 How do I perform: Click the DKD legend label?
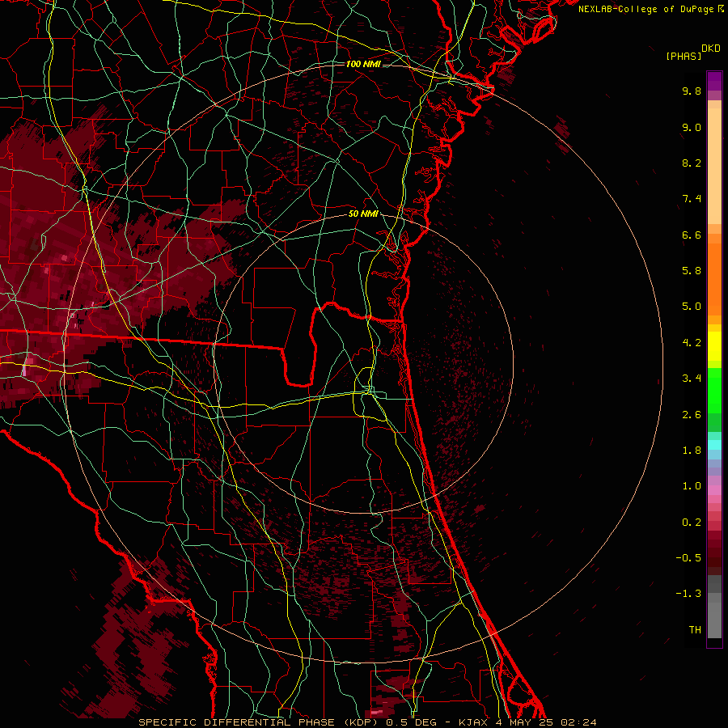711,49
